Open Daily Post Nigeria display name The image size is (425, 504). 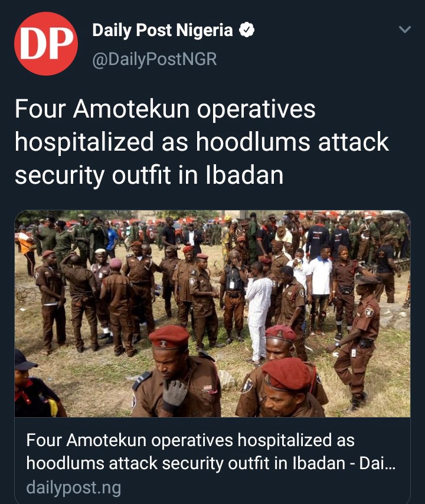(x=162, y=30)
